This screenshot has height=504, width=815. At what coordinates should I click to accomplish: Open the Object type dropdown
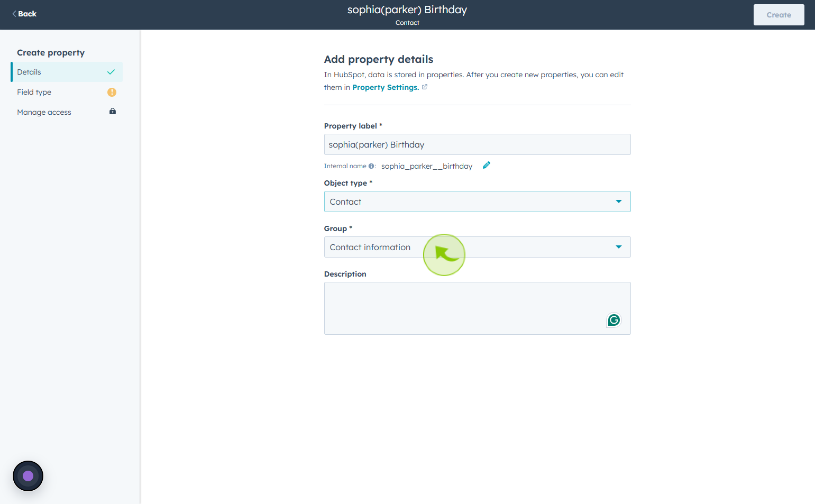pos(477,201)
